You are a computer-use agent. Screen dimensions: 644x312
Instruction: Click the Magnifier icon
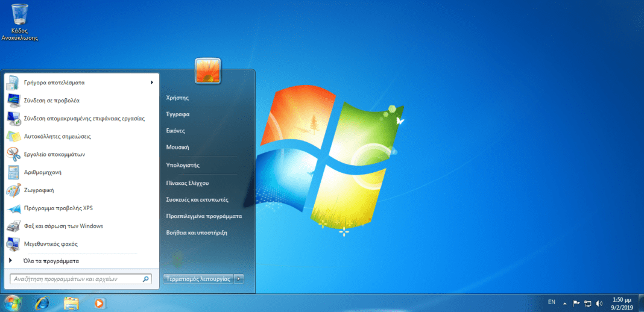[13, 244]
